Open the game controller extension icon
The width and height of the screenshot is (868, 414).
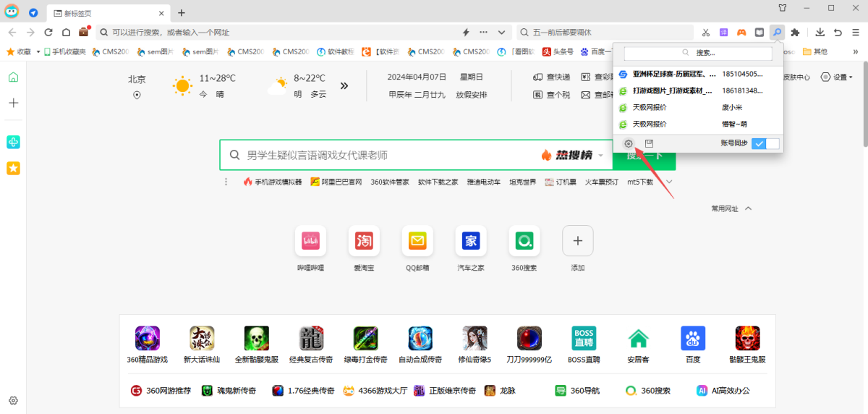pos(741,33)
